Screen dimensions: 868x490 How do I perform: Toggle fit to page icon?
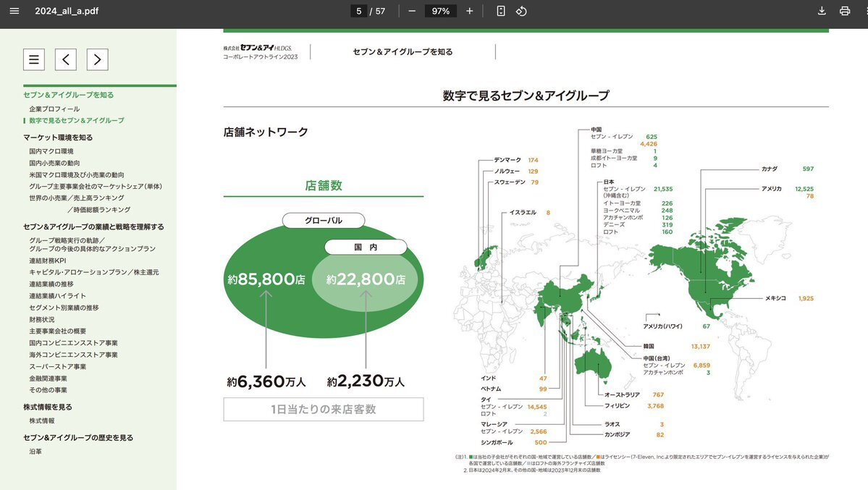500,11
